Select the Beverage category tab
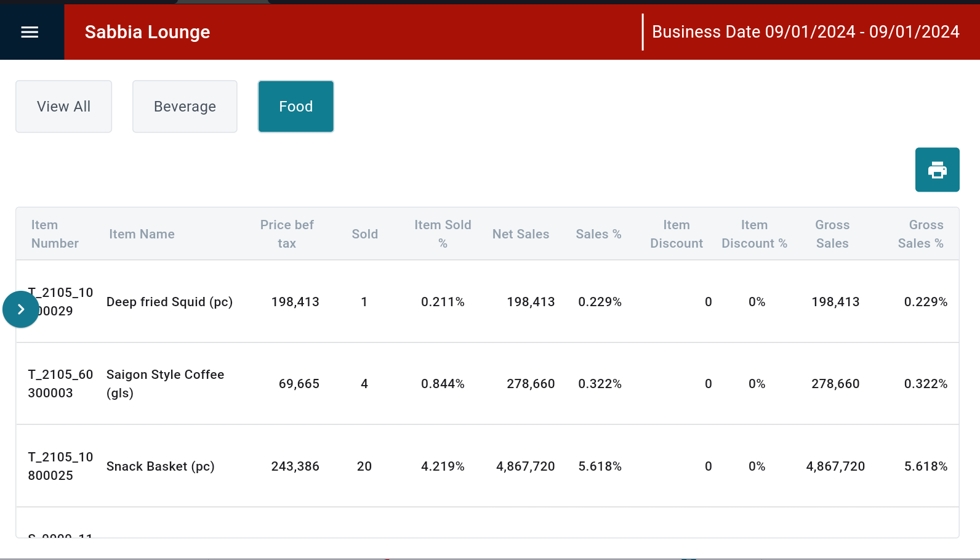This screenshot has height=560, width=980. pos(185,107)
